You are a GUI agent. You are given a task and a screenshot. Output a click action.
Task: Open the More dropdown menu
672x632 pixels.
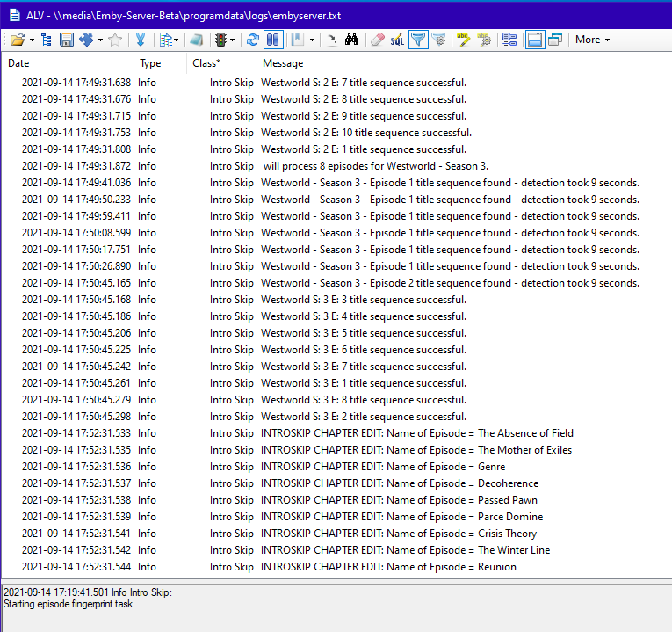click(592, 40)
